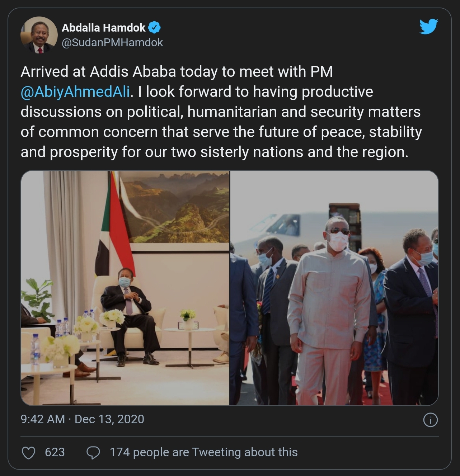Open the airport arrival photo
Viewport: 460px width, 476px height.
point(334,288)
